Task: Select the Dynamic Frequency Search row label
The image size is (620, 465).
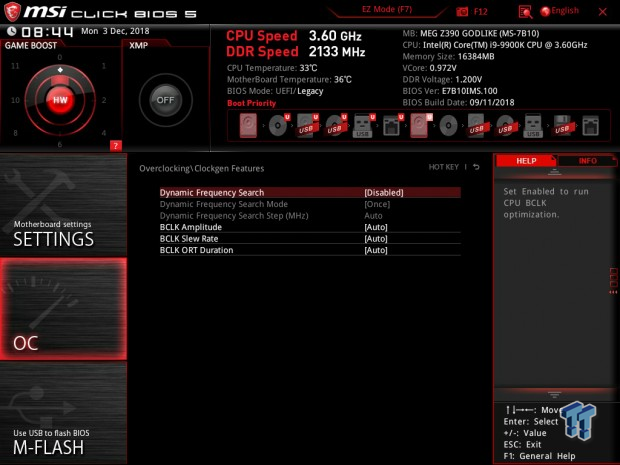Action: point(212,193)
